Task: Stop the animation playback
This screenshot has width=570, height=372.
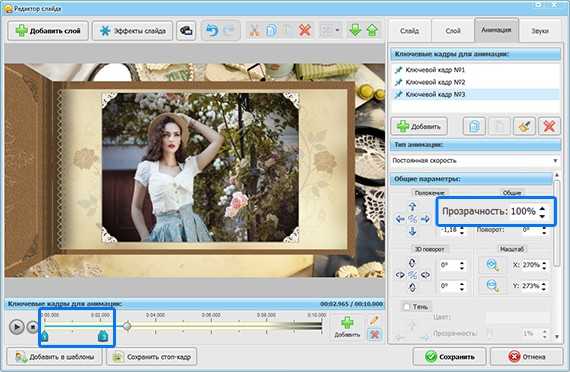Action: click(x=33, y=327)
